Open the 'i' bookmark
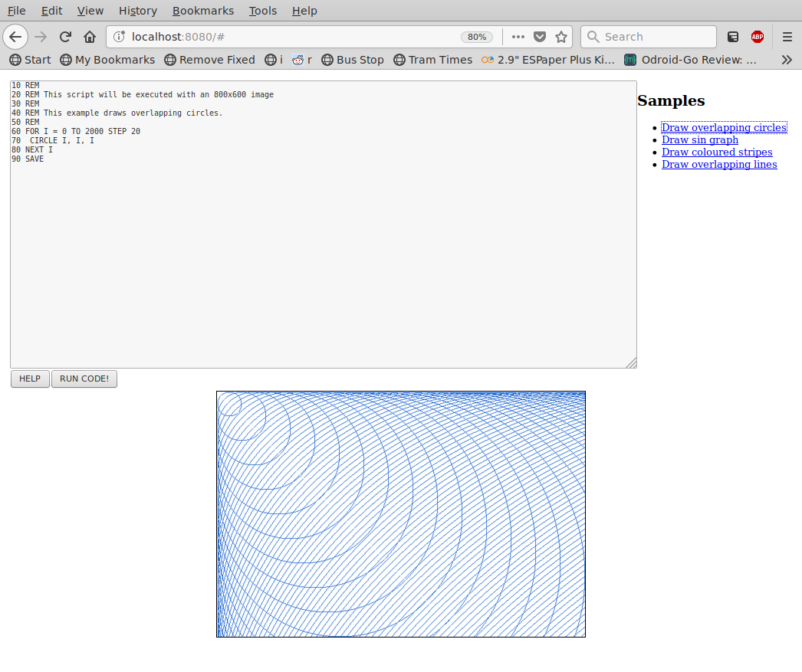 [x=274, y=60]
